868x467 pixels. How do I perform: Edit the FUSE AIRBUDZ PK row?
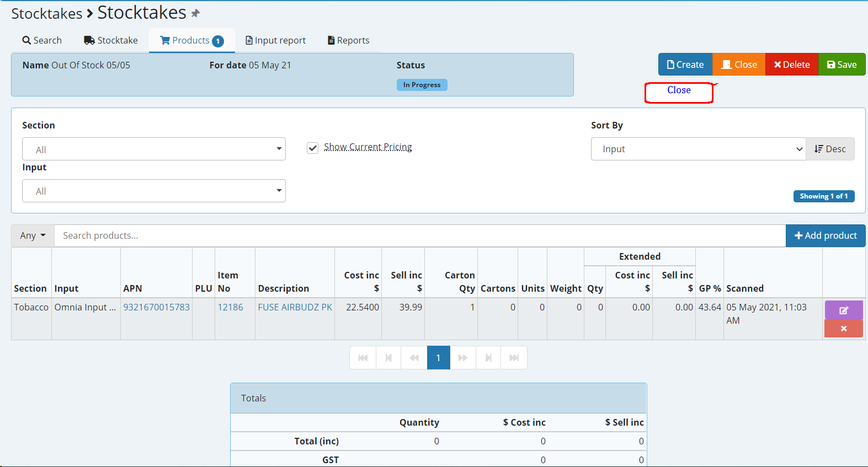844,310
